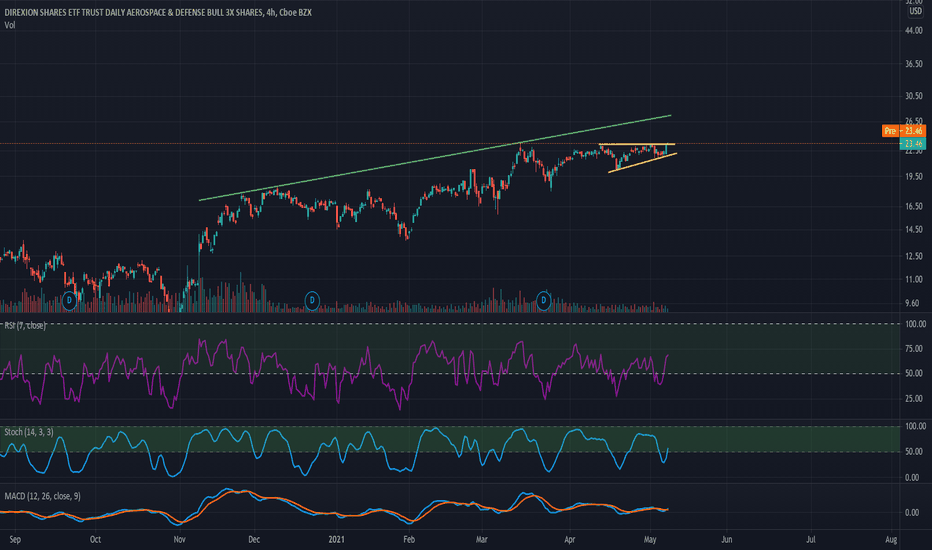Click the 50.00 level on Stoch scale
Viewport: 932px width, 550px height.
[914, 452]
